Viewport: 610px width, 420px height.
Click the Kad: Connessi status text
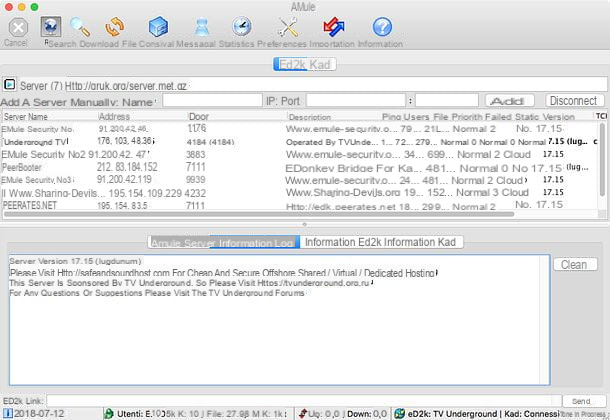click(532, 414)
